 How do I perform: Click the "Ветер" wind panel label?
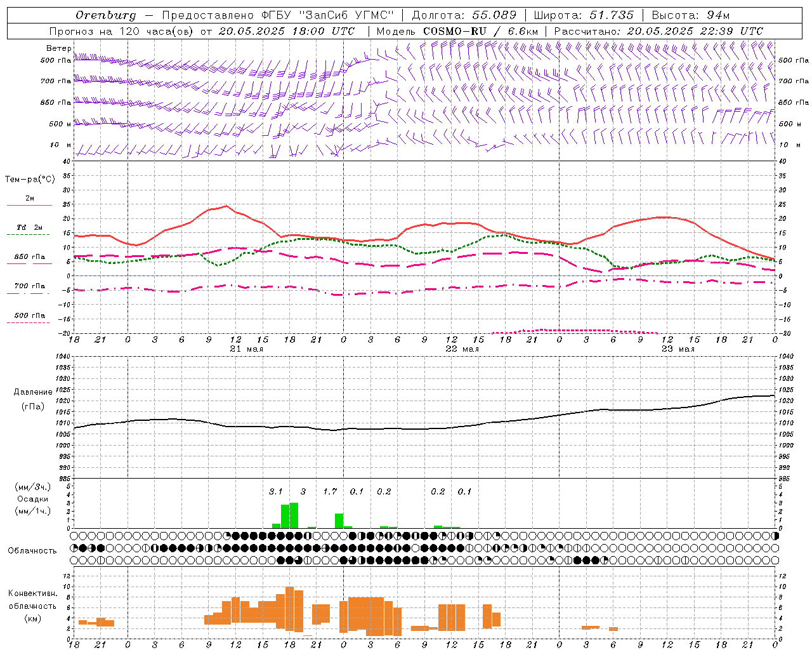pos(58,48)
